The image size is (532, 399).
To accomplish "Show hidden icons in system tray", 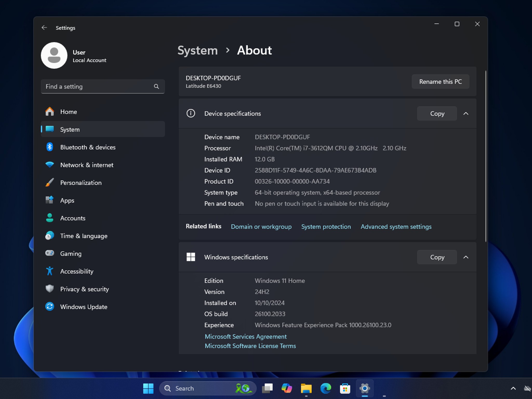I will (513, 388).
